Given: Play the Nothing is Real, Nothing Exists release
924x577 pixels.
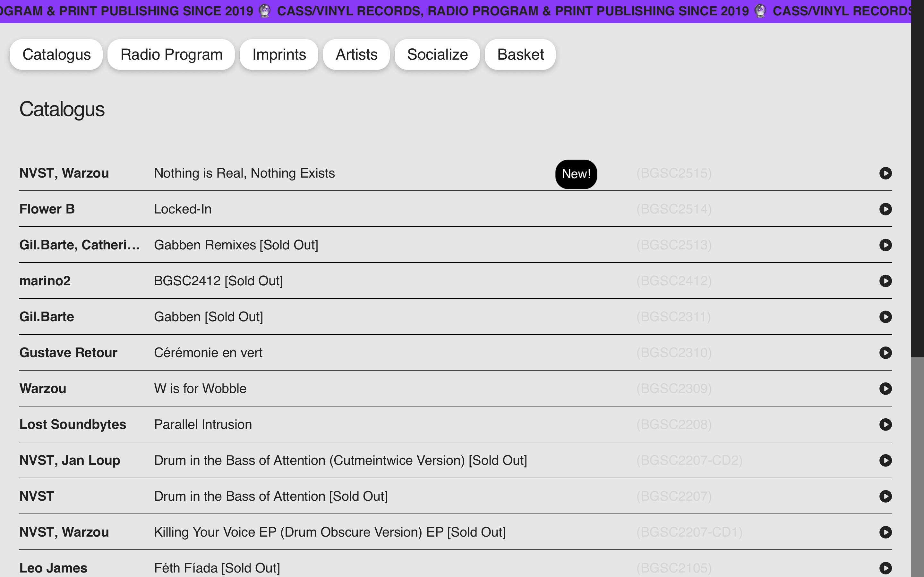Looking at the screenshot, I should pyautogui.click(x=885, y=173).
